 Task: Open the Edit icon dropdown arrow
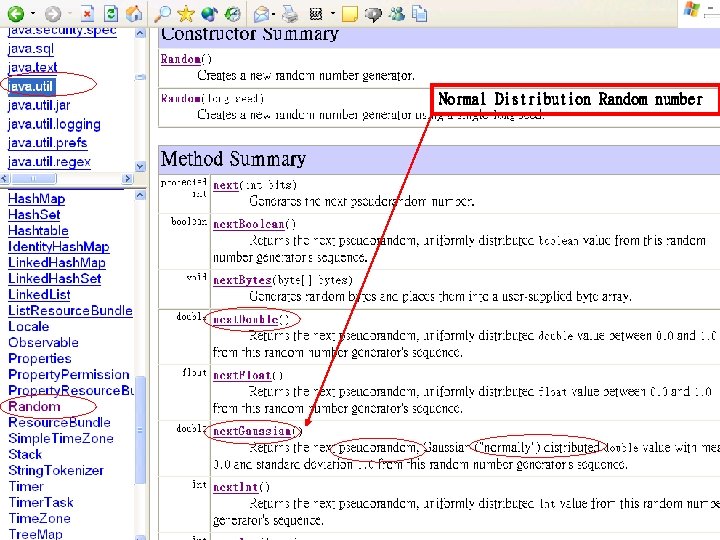click(x=332, y=14)
